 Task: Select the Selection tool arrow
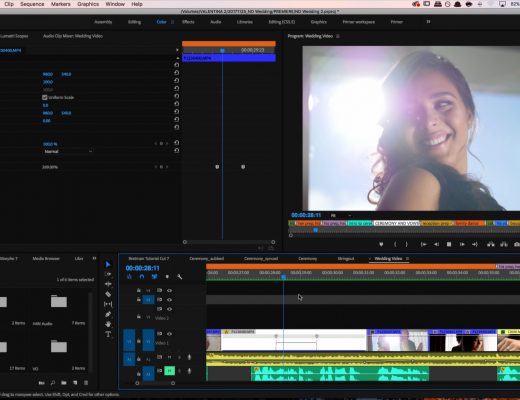click(108, 264)
